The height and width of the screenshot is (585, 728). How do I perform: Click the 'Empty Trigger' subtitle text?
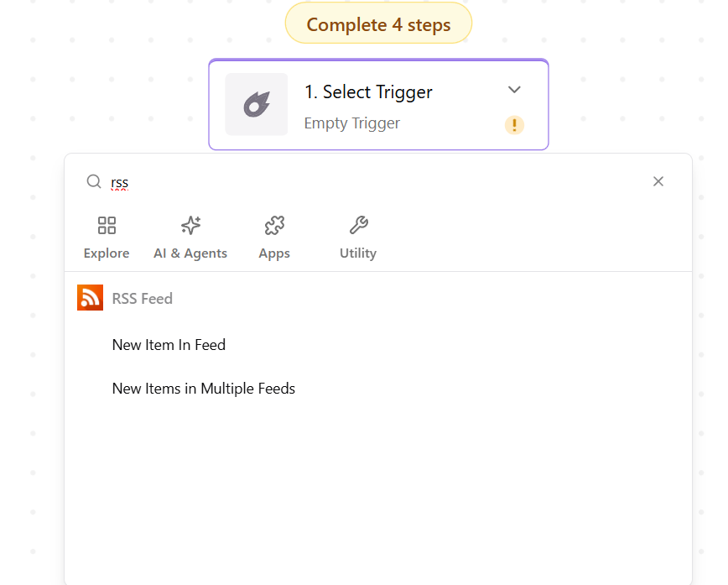(x=352, y=123)
